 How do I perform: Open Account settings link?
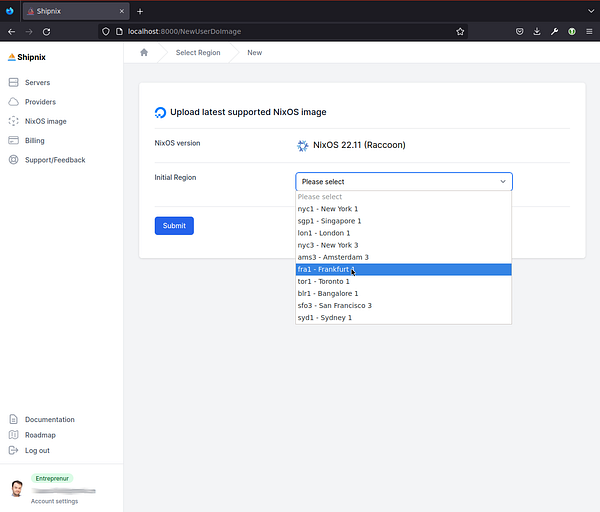coord(54,501)
